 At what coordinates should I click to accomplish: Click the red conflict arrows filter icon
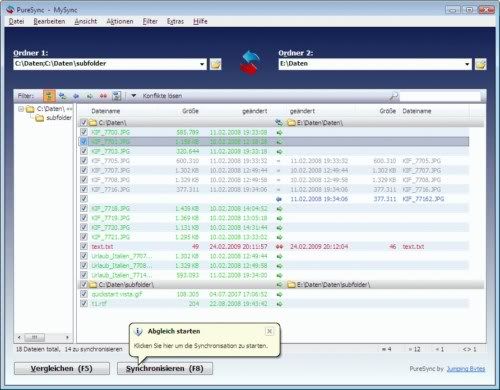(103, 96)
